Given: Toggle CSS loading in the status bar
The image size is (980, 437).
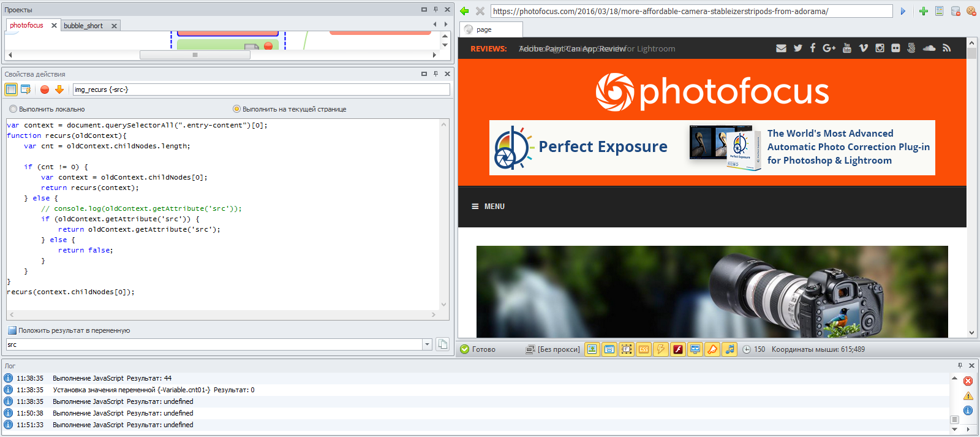Looking at the screenshot, I should 644,349.
